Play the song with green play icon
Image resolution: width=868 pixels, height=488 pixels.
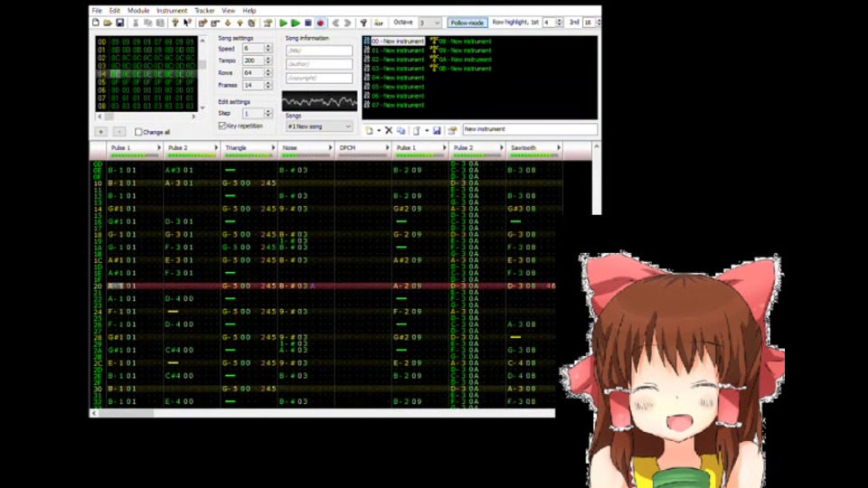[x=283, y=23]
